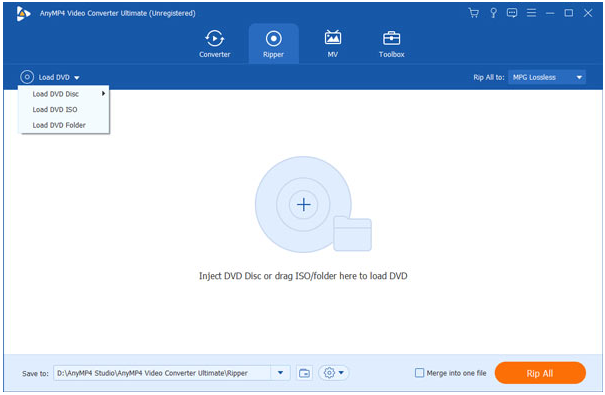Screen dimensions: 605x395
Task: Switch to the Converter tab
Action: coord(215,44)
